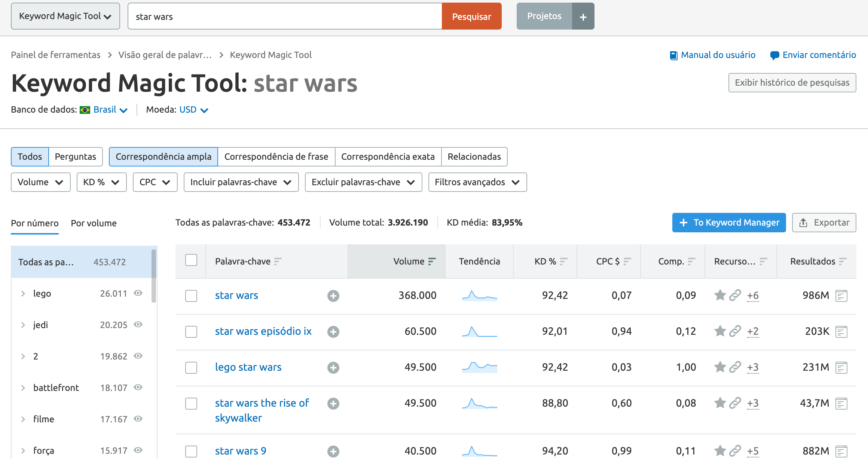
Task: Open SERP snapshot icon for 43,7M results
Action: pos(841,404)
